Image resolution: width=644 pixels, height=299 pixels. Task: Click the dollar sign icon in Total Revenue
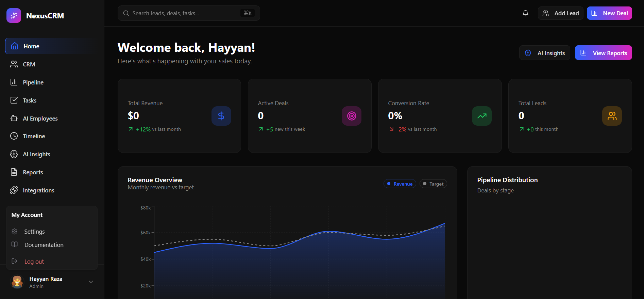(x=221, y=116)
